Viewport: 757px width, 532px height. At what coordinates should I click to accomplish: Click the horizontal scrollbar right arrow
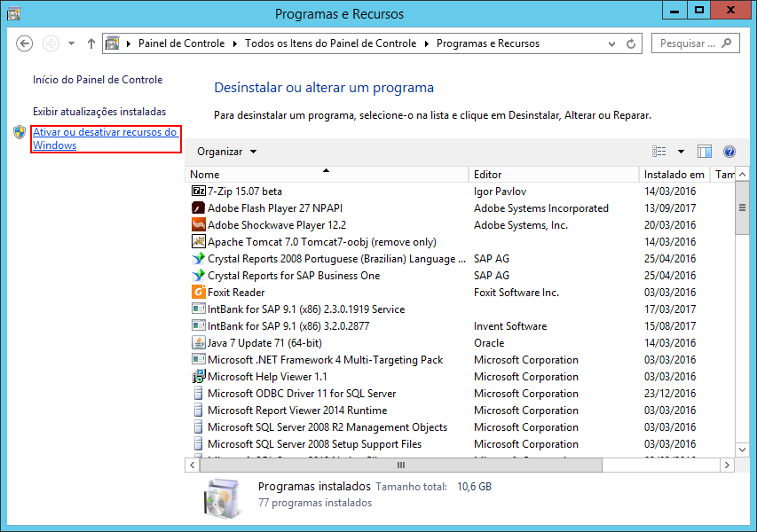(727, 465)
